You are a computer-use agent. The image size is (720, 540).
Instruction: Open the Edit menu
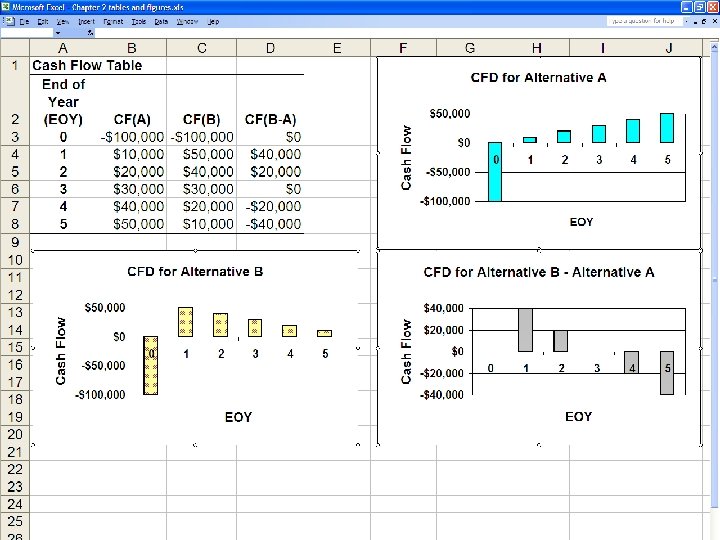click(x=43, y=22)
